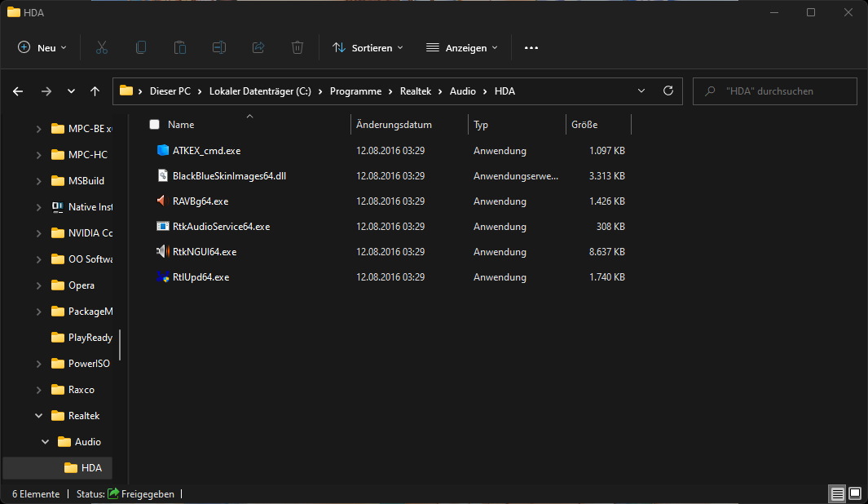Image resolution: width=868 pixels, height=504 pixels.
Task: Click the 308 KB size cell
Action: click(610, 226)
